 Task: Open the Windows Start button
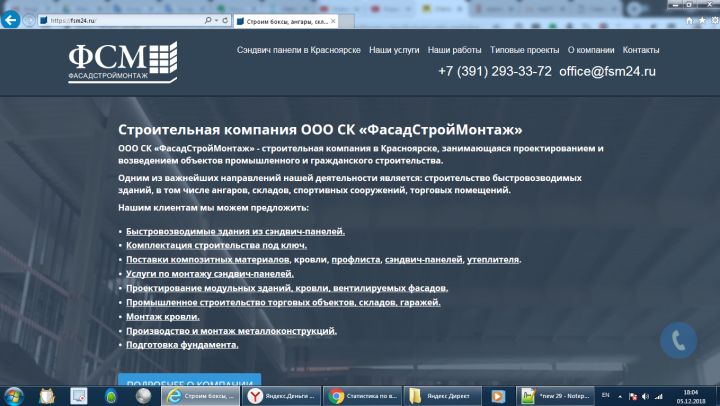pyautogui.click(x=13, y=396)
